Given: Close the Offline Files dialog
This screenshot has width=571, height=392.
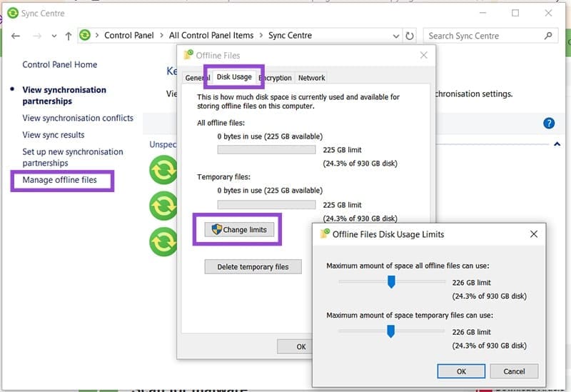Looking at the screenshot, I should [423, 55].
